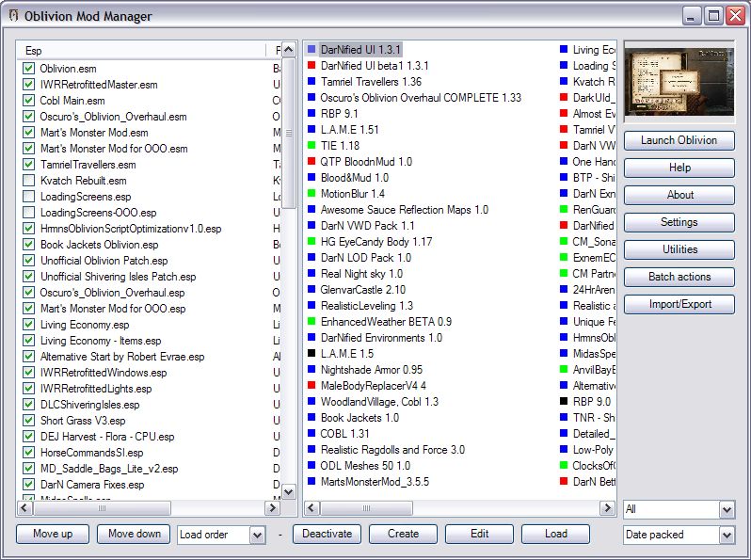751x560 pixels.
Task: Click the blue icon beside Nightshade Armor 0.95
Action: pyautogui.click(x=312, y=369)
